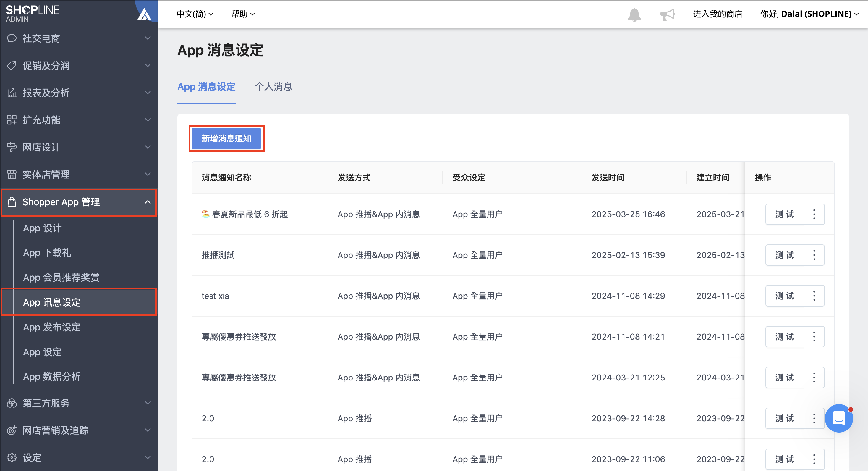The width and height of the screenshot is (868, 471).
Task: Collapse the Shopper App 管理 menu
Action: 148,202
